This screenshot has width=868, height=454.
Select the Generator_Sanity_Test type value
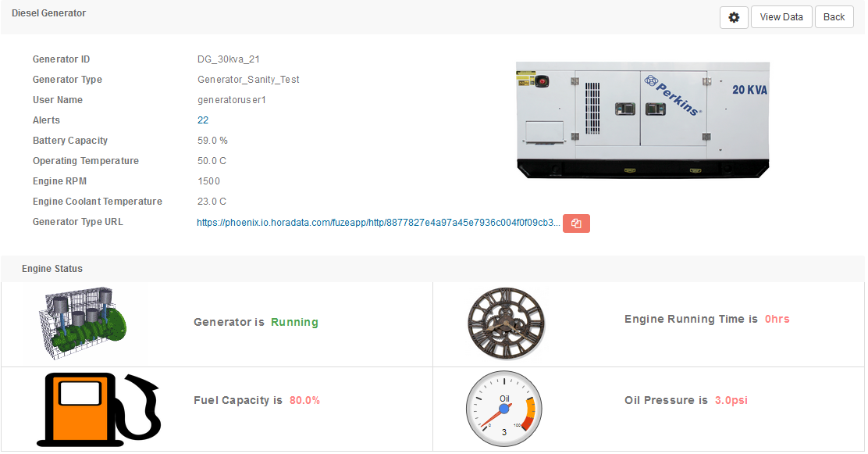coord(248,80)
